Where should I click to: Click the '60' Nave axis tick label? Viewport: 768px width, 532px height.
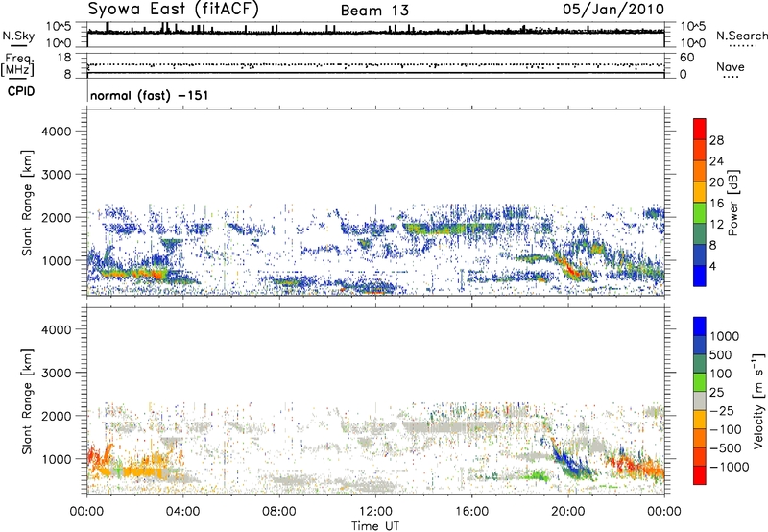coord(686,58)
